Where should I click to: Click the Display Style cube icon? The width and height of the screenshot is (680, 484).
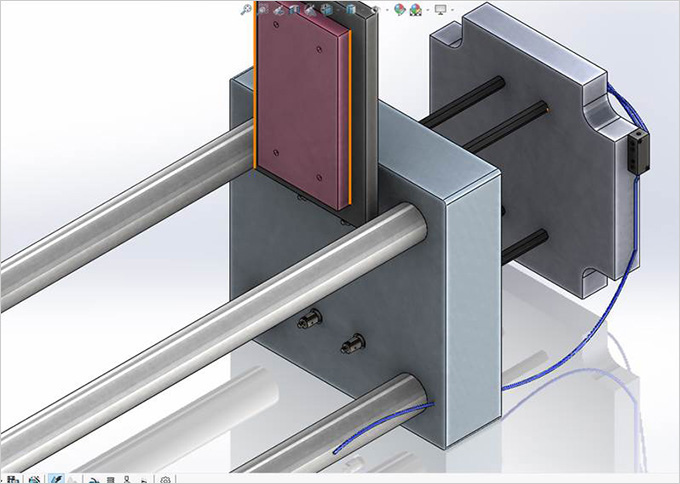[351, 10]
